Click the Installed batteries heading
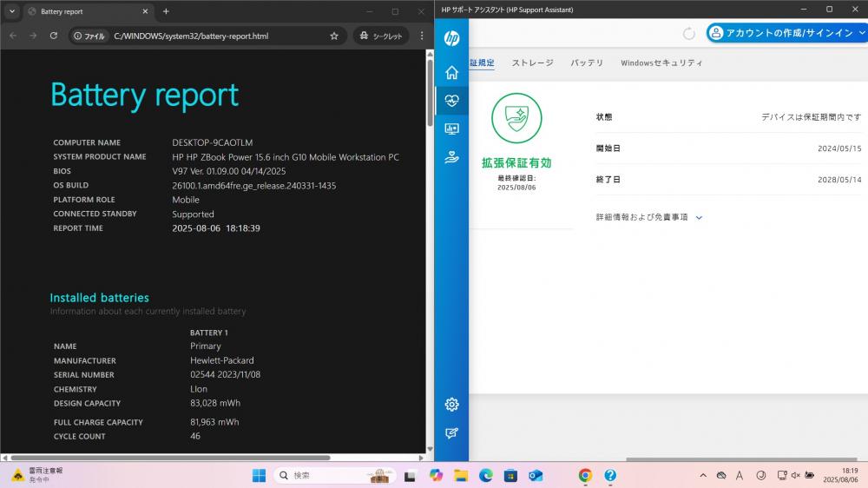 point(100,298)
